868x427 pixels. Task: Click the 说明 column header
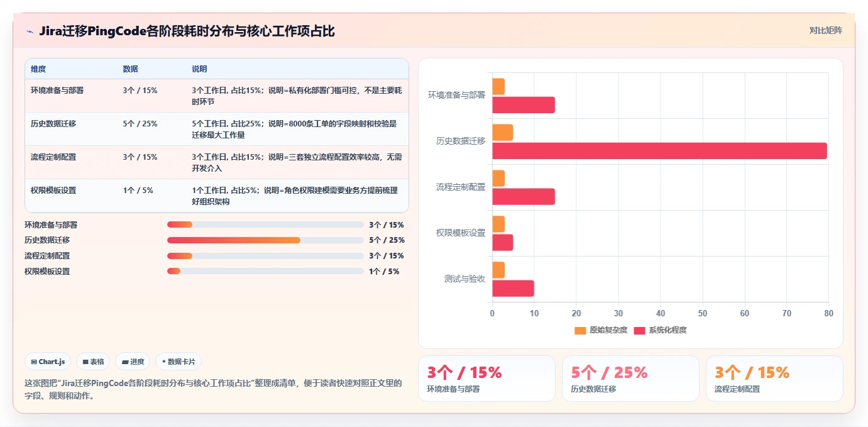[x=199, y=69]
